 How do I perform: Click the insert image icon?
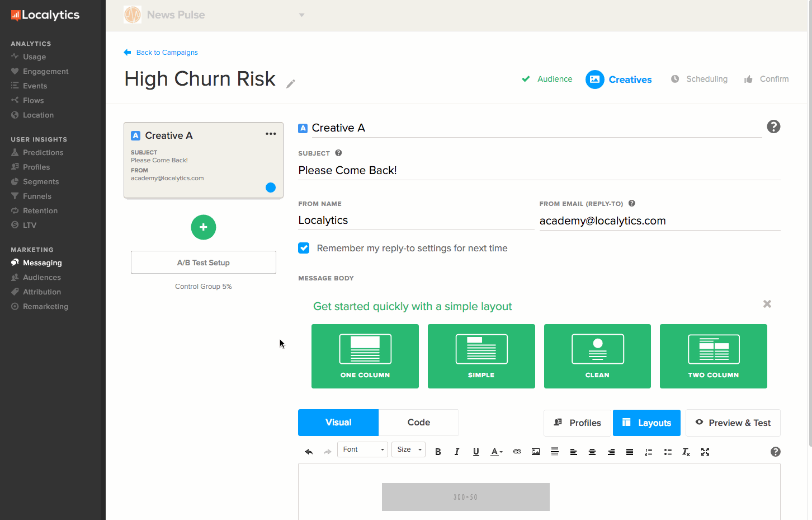click(536, 452)
